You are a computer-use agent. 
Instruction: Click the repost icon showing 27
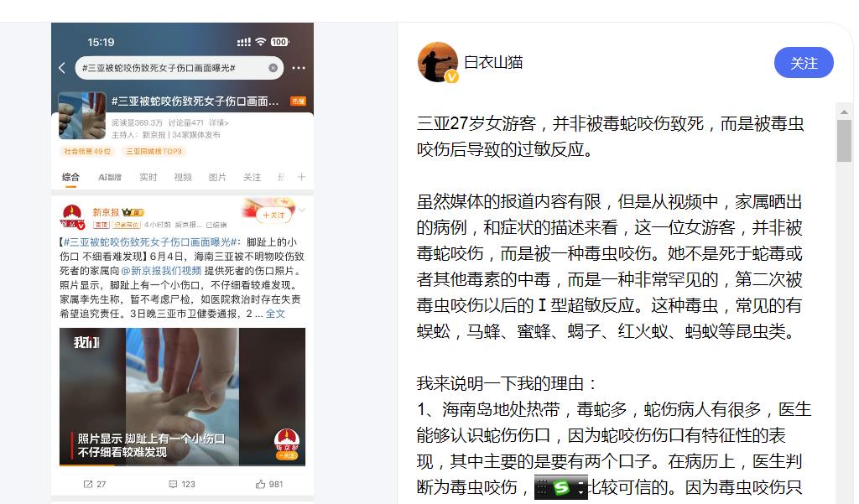(94, 484)
